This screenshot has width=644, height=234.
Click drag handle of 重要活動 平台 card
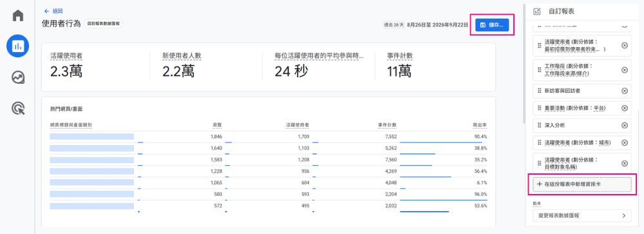[540, 108]
